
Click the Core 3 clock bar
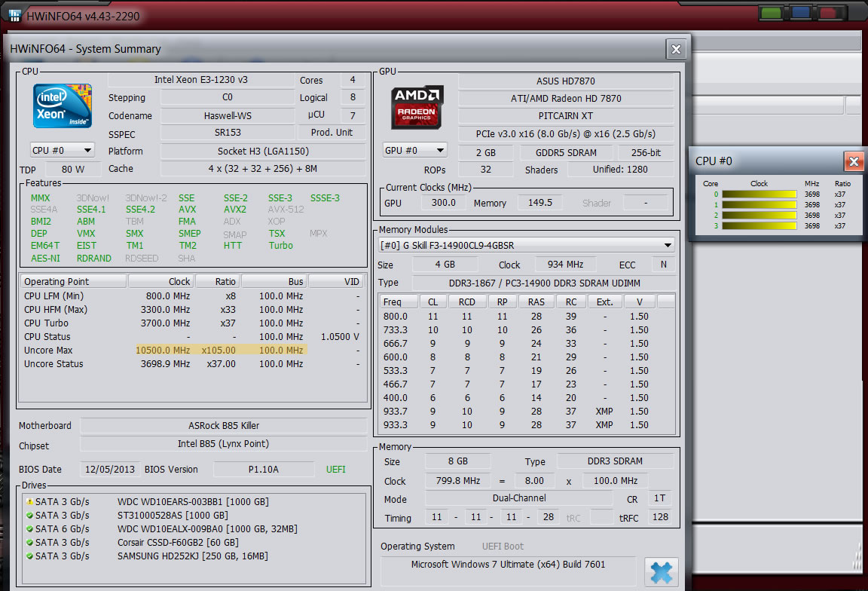pyautogui.click(x=759, y=226)
